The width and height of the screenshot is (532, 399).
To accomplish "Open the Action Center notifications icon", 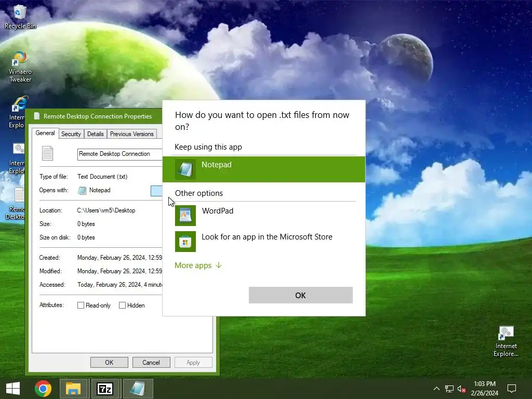I will tap(512, 389).
